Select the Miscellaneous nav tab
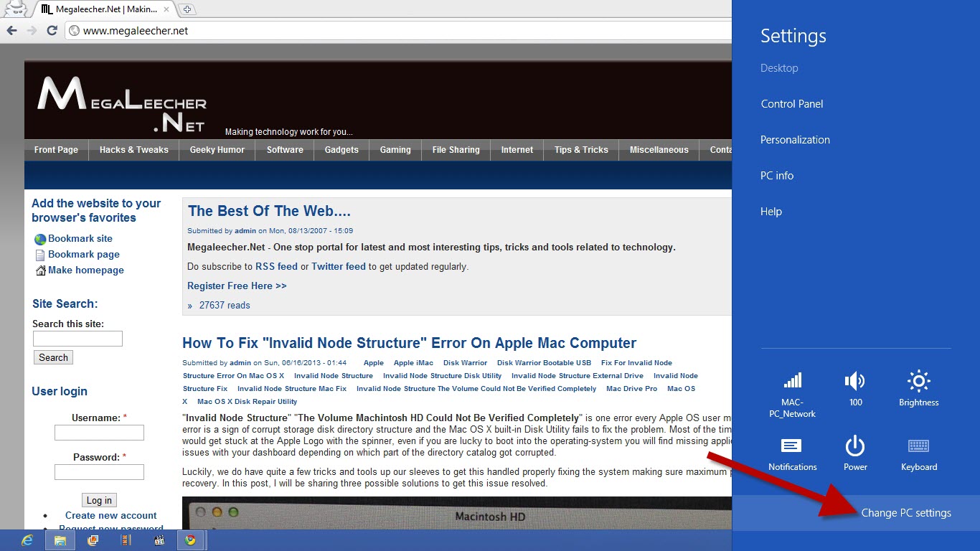This screenshot has height=551, width=980. (659, 150)
